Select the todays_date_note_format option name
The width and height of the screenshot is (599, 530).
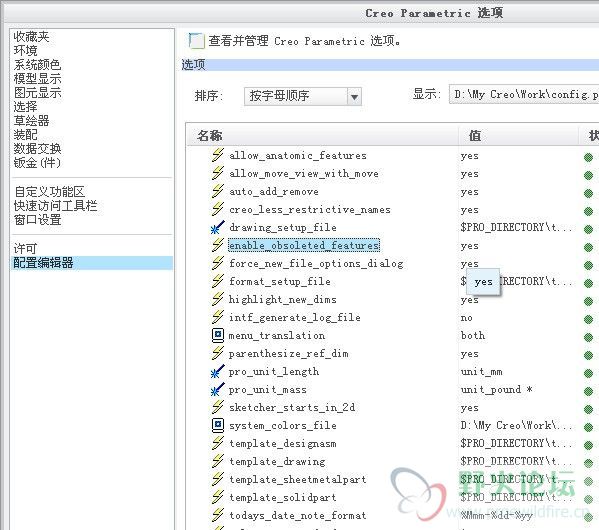pos(298,515)
